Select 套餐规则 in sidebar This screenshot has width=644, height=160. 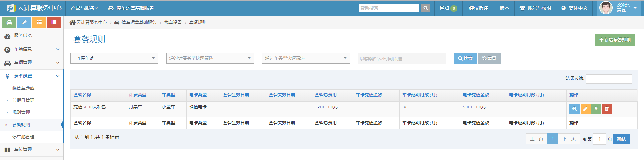21,125
